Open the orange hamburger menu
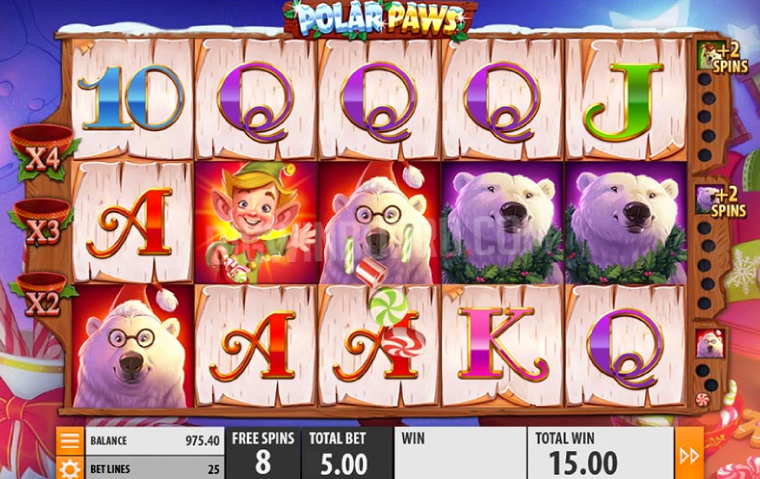Screen dimensions: 760x479 tap(70, 441)
